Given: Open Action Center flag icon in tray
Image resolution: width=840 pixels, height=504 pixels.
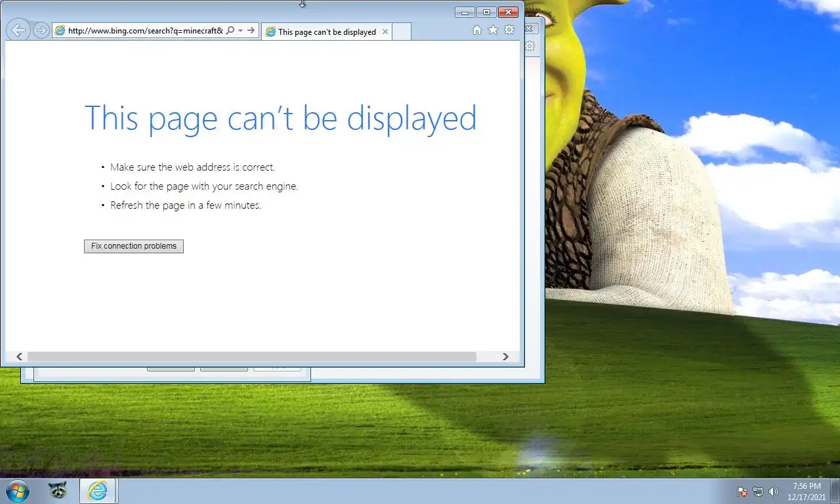Looking at the screenshot, I should pos(742,492).
